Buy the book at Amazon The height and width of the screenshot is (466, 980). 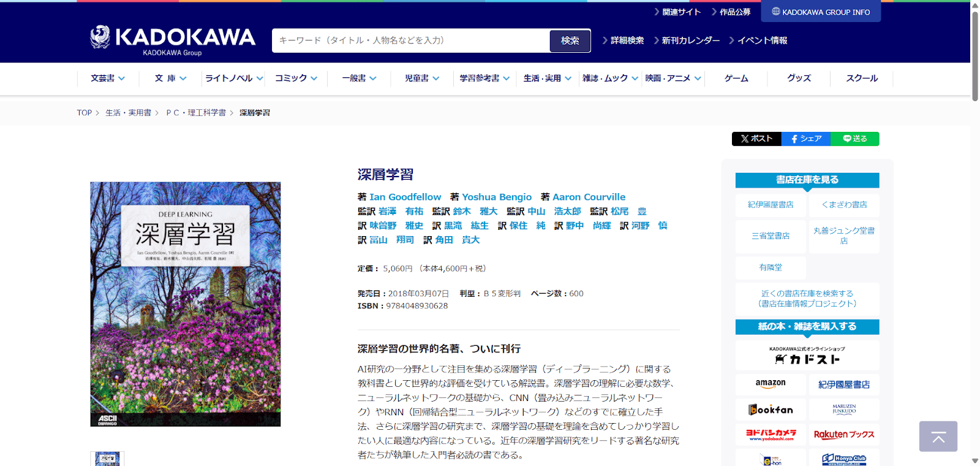(771, 384)
